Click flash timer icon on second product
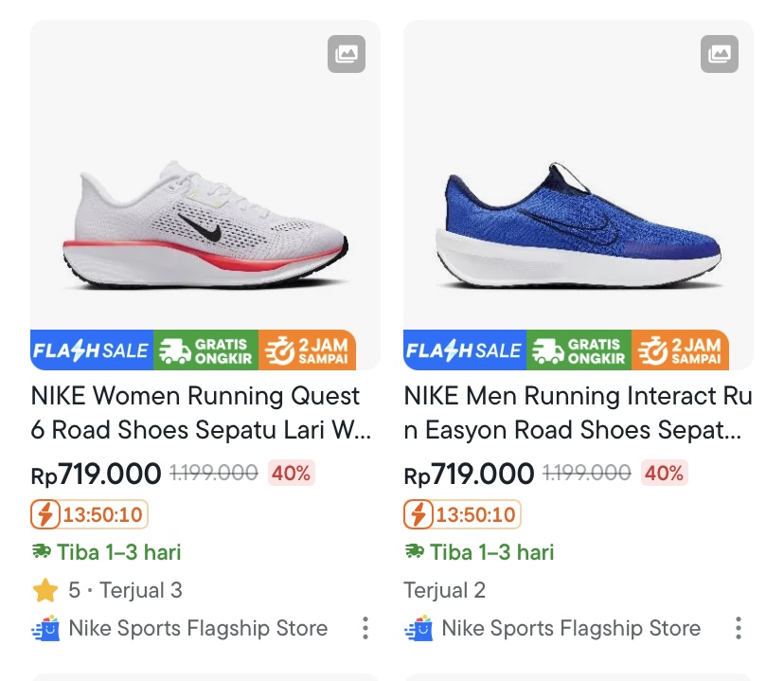 coord(419,514)
